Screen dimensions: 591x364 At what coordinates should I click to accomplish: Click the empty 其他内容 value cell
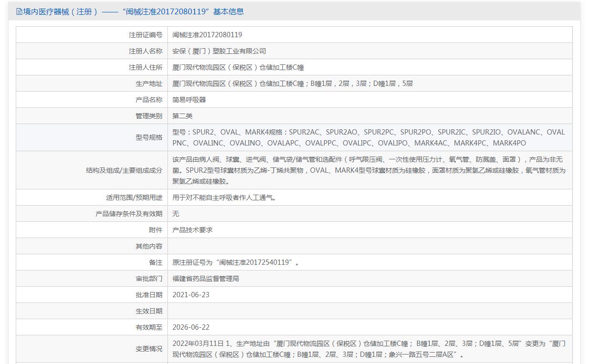pyautogui.click(x=370, y=246)
